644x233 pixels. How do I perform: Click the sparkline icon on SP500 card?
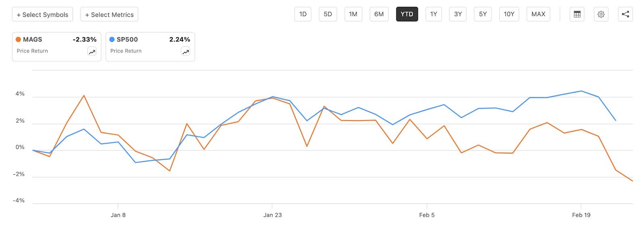[185, 51]
